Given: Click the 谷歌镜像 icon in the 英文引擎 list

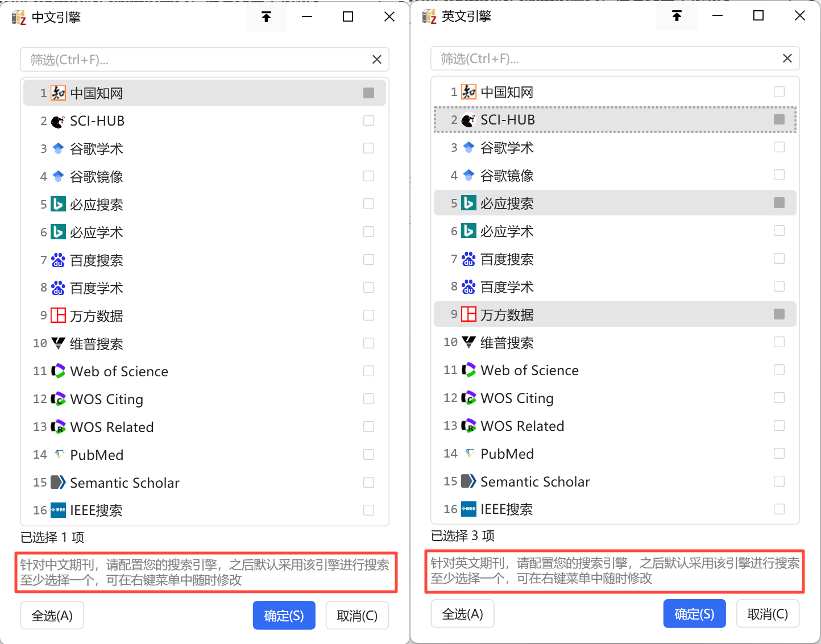Looking at the screenshot, I should pyautogui.click(x=468, y=175).
